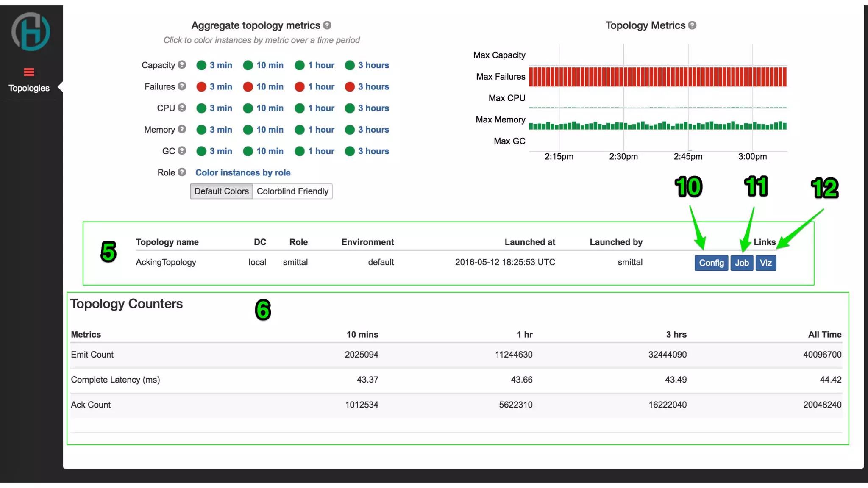Click the CPU help question icon
The height and width of the screenshot is (488, 868).
pyautogui.click(x=182, y=108)
